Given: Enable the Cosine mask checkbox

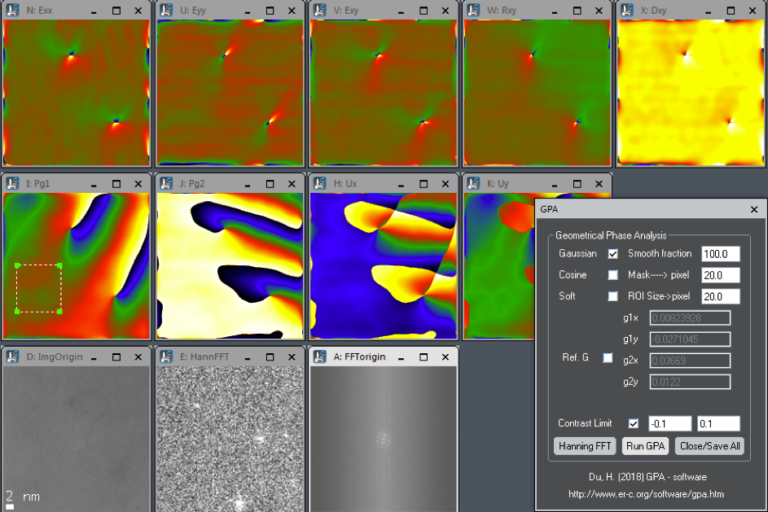Looking at the screenshot, I should 613,275.
